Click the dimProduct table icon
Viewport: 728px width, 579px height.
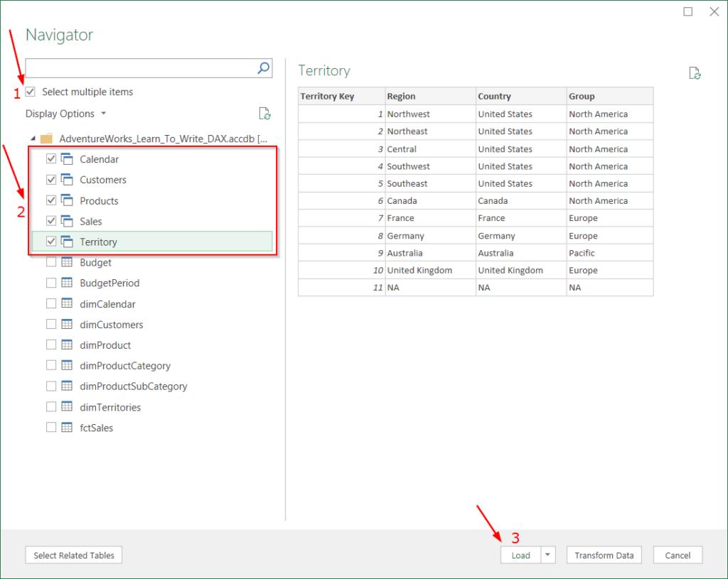68,345
